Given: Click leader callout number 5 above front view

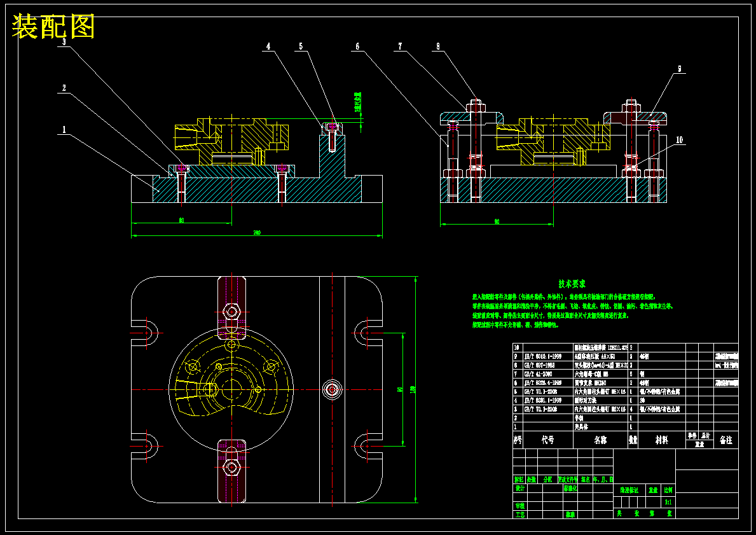Looking at the screenshot, I should click(x=301, y=46).
